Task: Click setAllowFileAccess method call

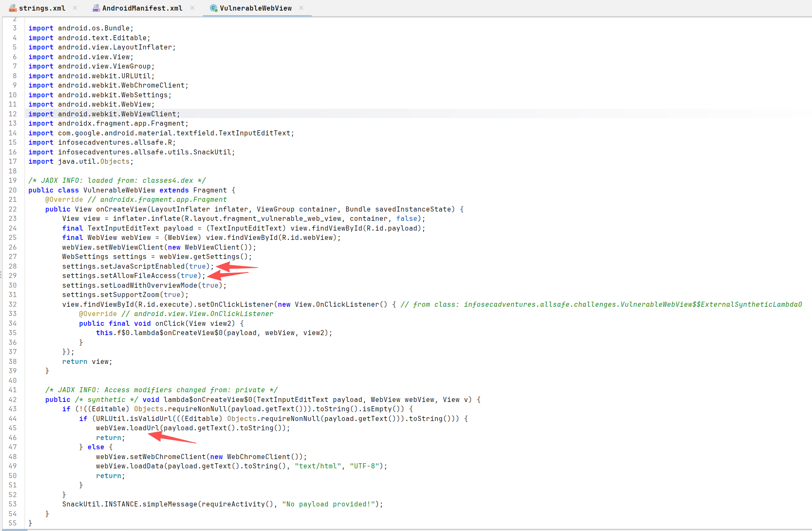Action: coord(138,275)
